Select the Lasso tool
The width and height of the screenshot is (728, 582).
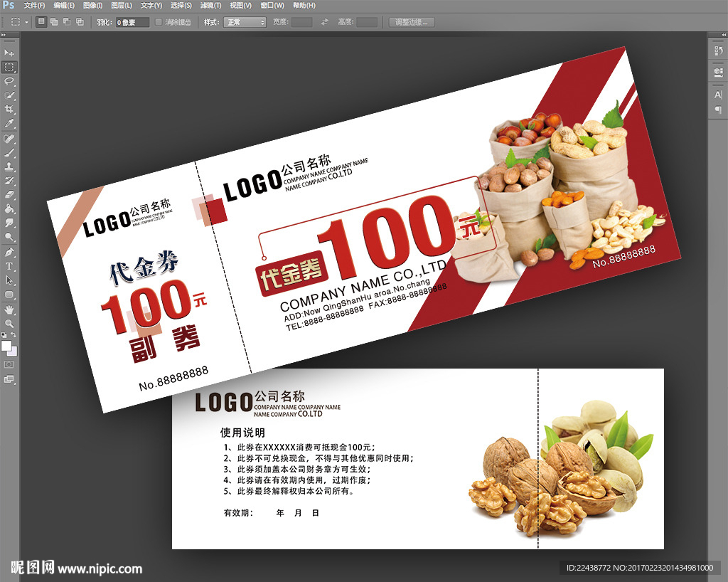click(9, 81)
